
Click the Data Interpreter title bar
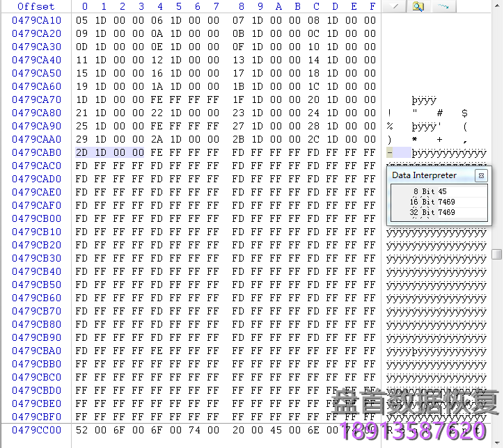(425, 175)
